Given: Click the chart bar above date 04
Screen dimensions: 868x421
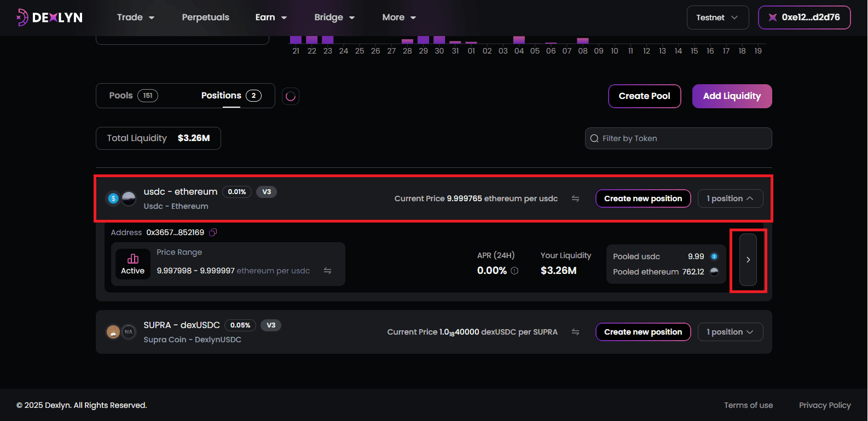Looking at the screenshot, I should tap(519, 40).
